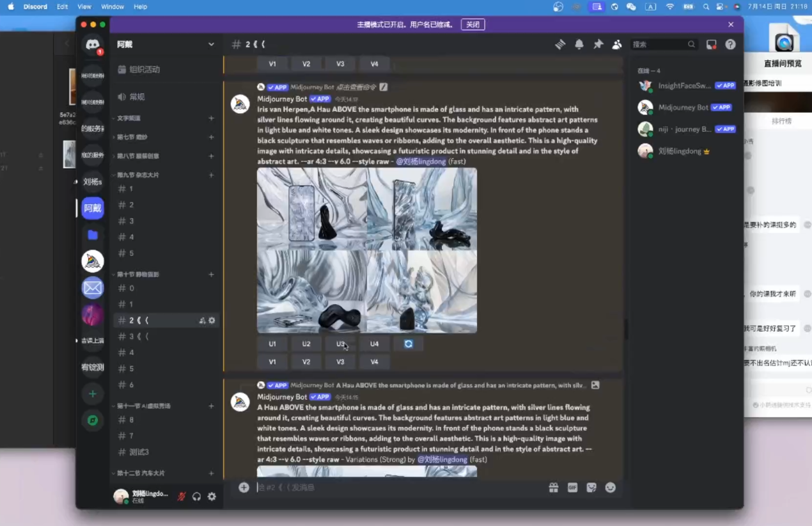The width and height of the screenshot is (812, 526).
Task: Collapse the 第九节 杂志大片 category
Action: point(137,175)
